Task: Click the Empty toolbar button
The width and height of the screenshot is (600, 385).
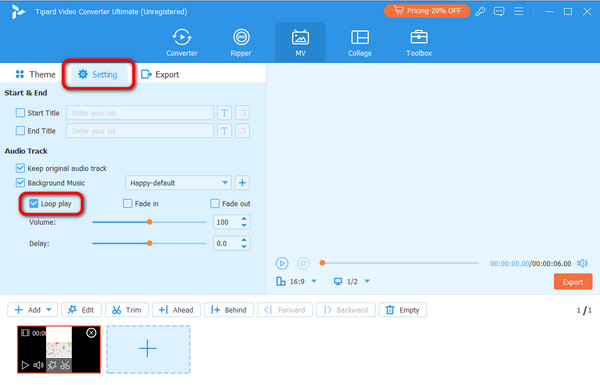Action: coord(403,310)
